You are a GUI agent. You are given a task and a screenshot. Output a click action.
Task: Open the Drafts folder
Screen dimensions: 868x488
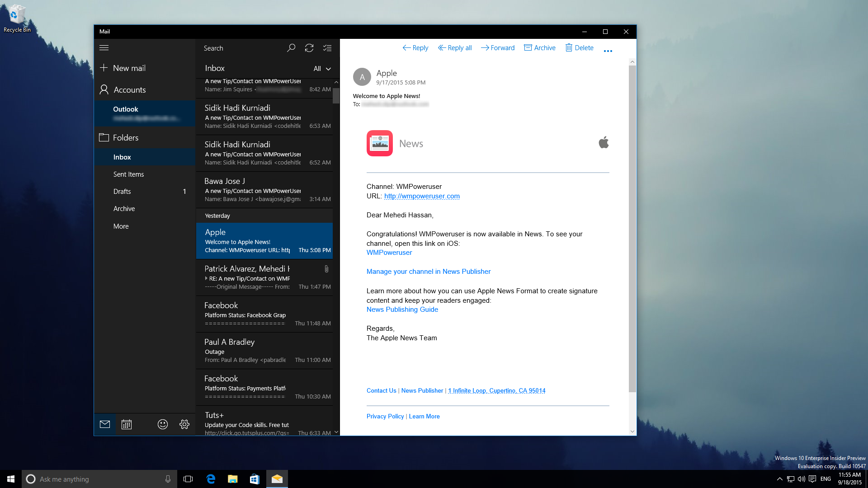pos(145,191)
